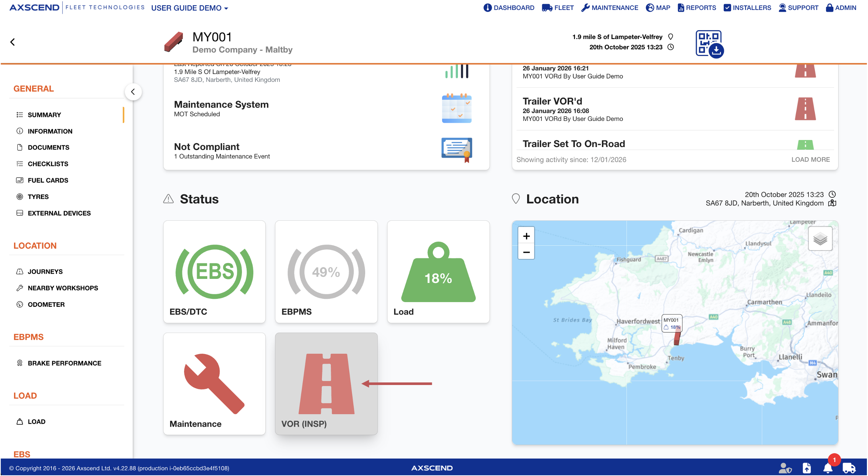Open the VOR (INSP) status tile
This screenshot has width=868, height=476.
pos(326,384)
